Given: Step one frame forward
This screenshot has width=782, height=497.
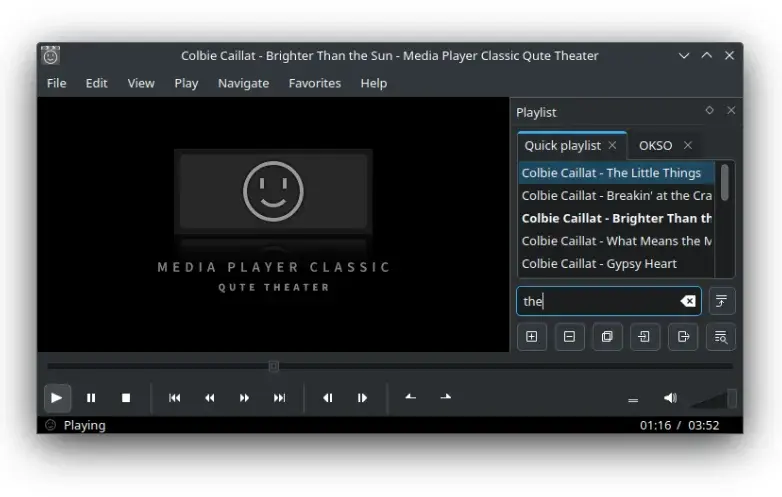Looking at the screenshot, I should pos(362,398).
